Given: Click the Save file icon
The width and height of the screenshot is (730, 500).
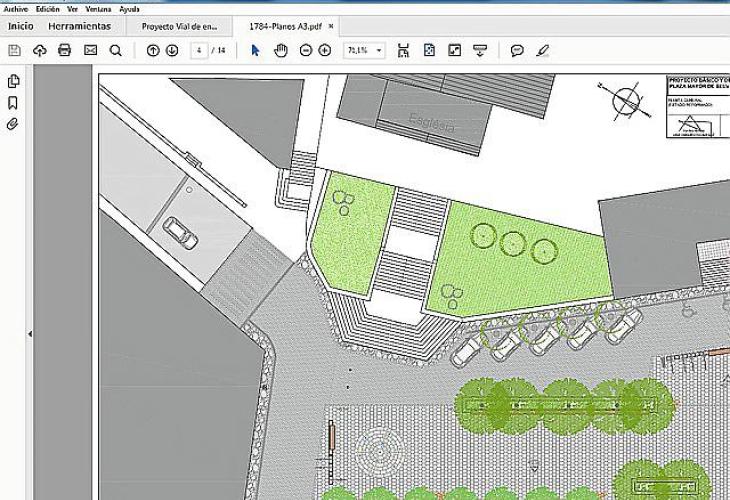Looking at the screenshot, I should [14, 50].
